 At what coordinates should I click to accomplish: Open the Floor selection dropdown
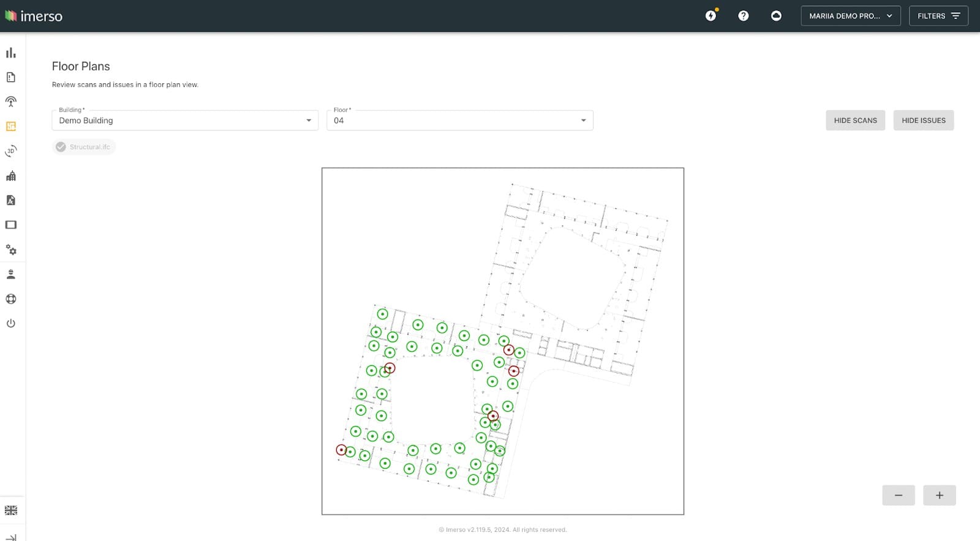click(x=459, y=121)
